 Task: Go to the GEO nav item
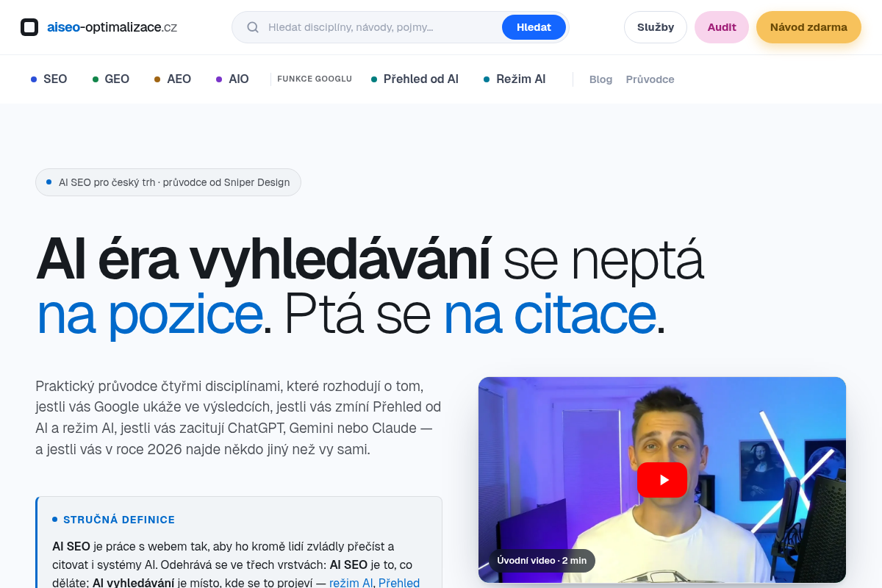[111, 79]
